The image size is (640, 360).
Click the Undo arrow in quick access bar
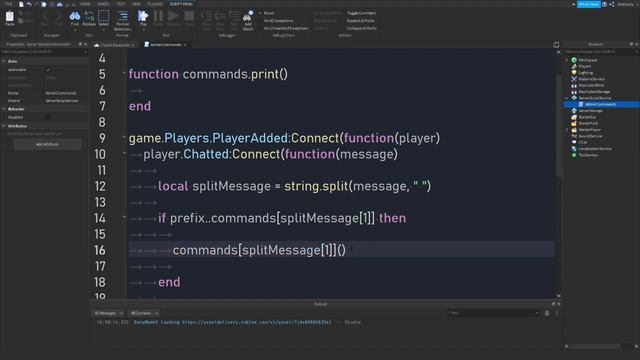[29, 4]
